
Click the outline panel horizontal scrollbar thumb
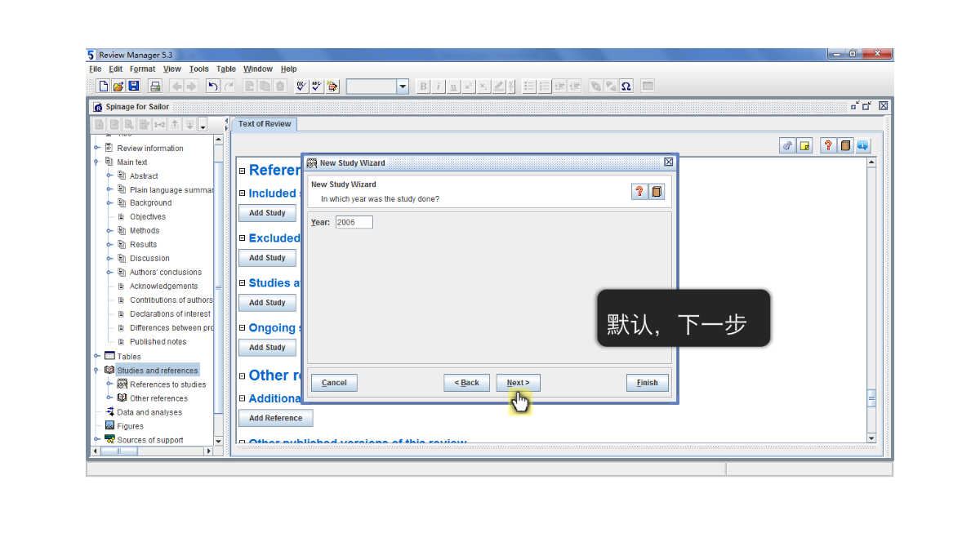(x=119, y=451)
